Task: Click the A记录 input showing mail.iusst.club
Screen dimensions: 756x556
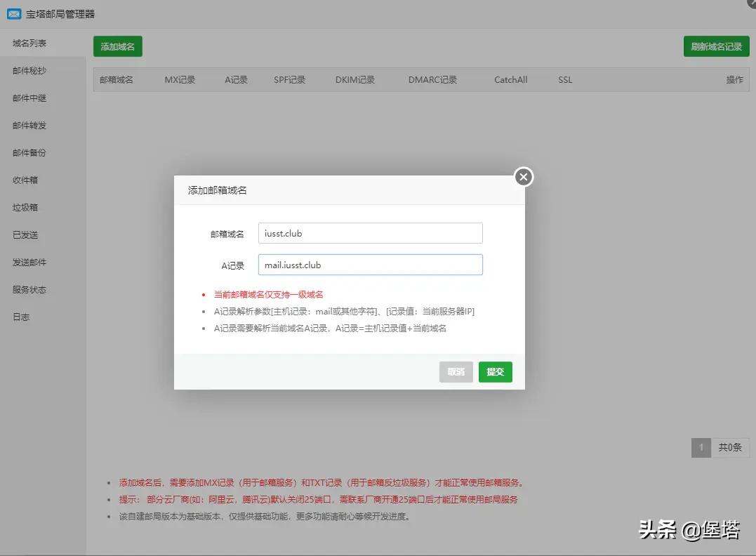Action: 370,265
